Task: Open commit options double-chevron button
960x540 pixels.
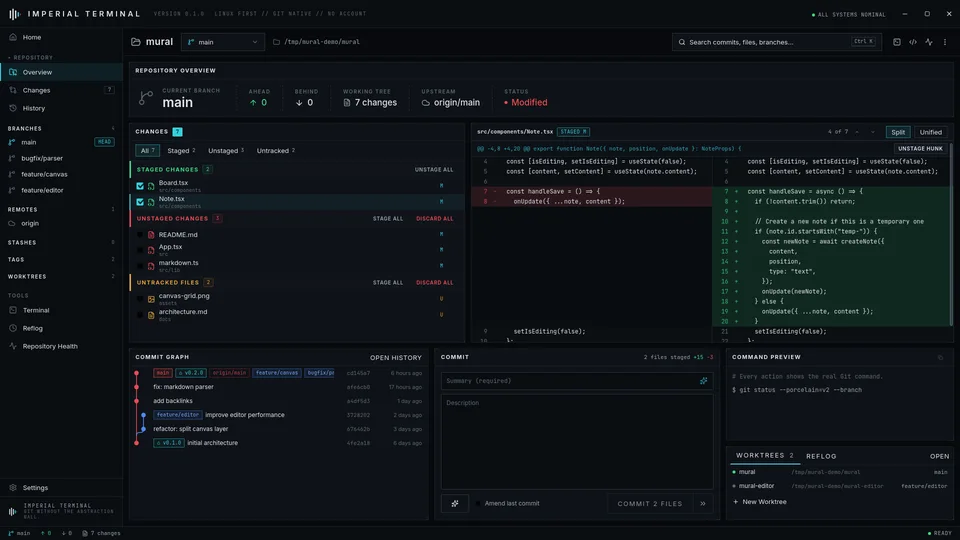Action: pyautogui.click(x=703, y=503)
